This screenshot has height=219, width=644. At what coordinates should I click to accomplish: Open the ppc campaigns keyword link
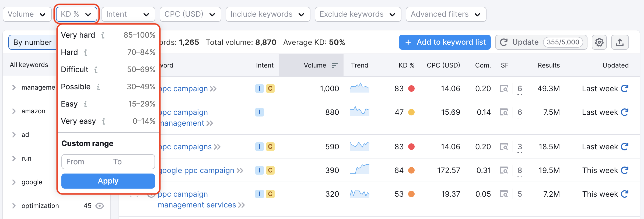coord(186,147)
